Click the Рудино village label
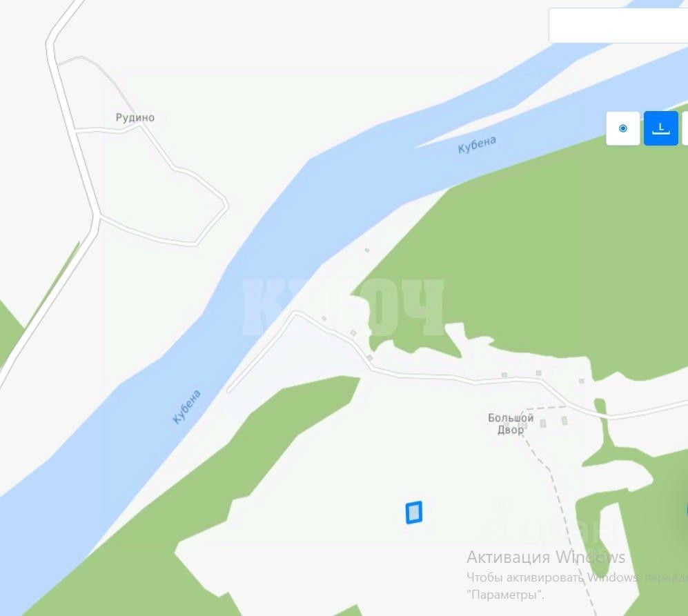This screenshot has height=616, width=688. click(135, 117)
